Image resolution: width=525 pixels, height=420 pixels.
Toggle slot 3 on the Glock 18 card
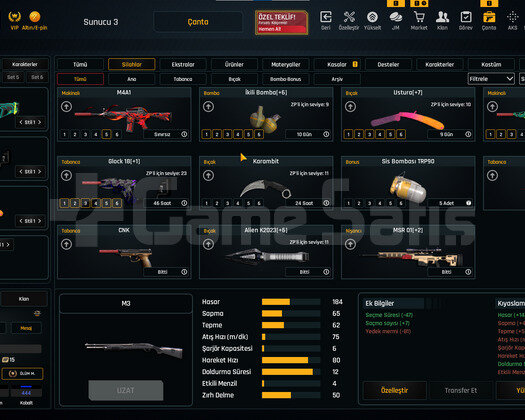(85, 203)
